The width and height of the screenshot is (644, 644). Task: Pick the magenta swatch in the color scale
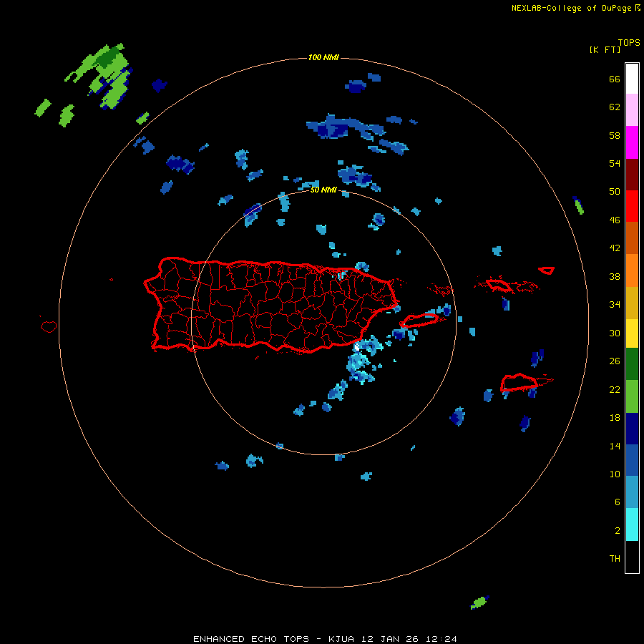(632, 142)
